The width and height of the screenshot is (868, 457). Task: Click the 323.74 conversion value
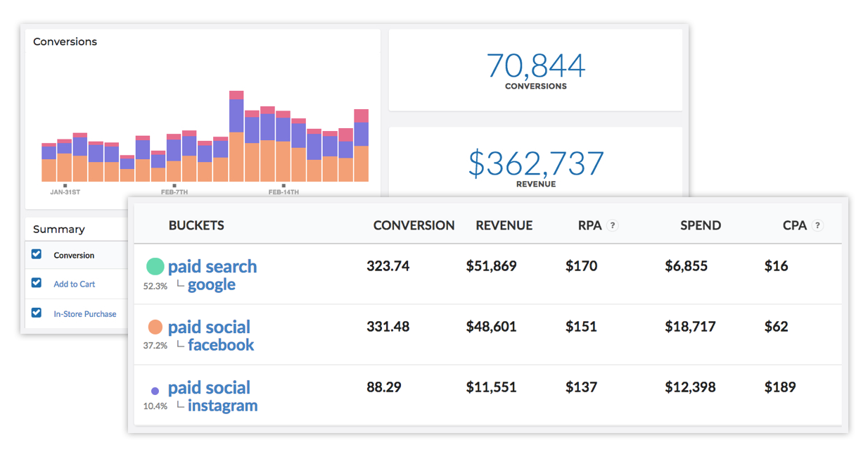[x=388, y=266]
